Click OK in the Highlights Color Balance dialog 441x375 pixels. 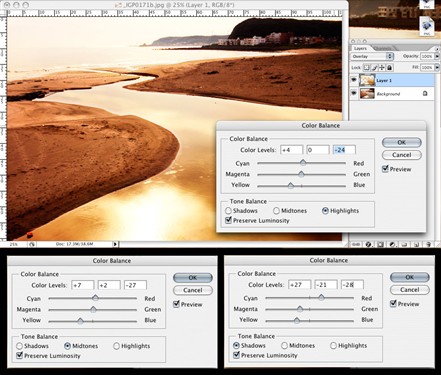[x=402, y=142]
